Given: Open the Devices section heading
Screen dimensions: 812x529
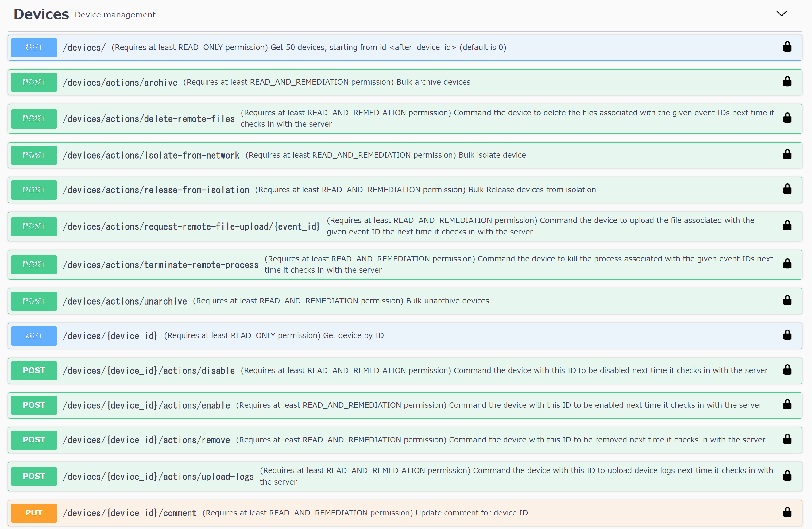Looking at the screenshot, I should click(41, 14).
